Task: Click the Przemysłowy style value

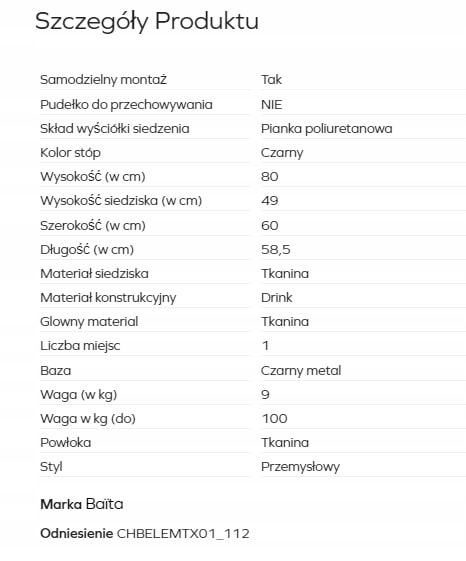Action: [x=300, y=467]
